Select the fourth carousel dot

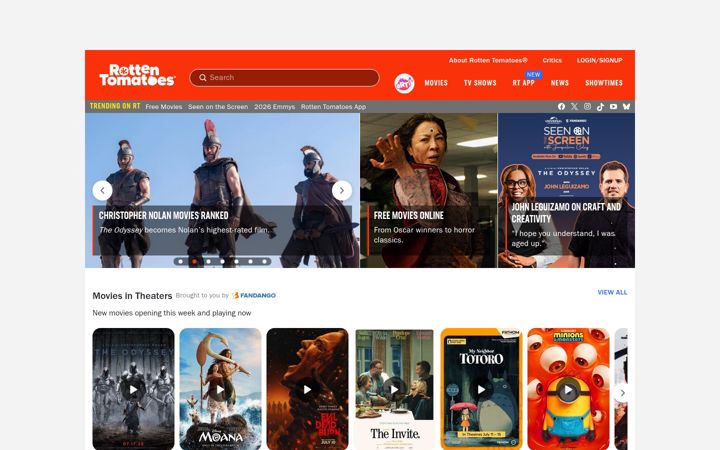coord(223,262)
